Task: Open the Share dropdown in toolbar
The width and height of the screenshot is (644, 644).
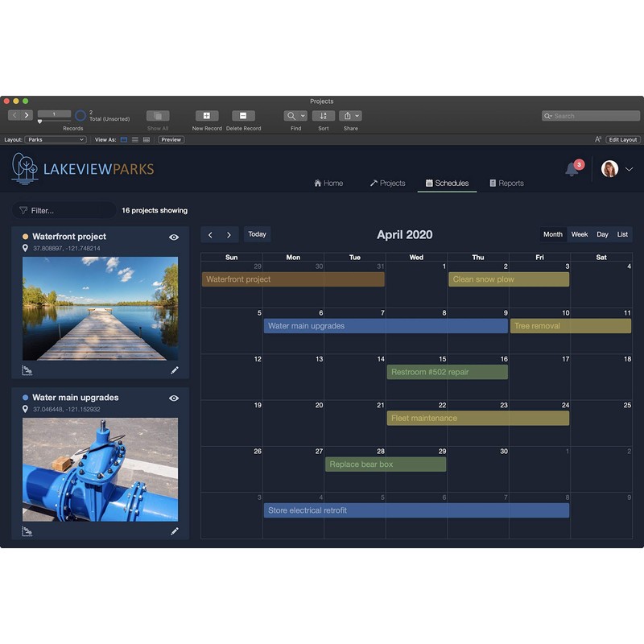Action: 350,116
